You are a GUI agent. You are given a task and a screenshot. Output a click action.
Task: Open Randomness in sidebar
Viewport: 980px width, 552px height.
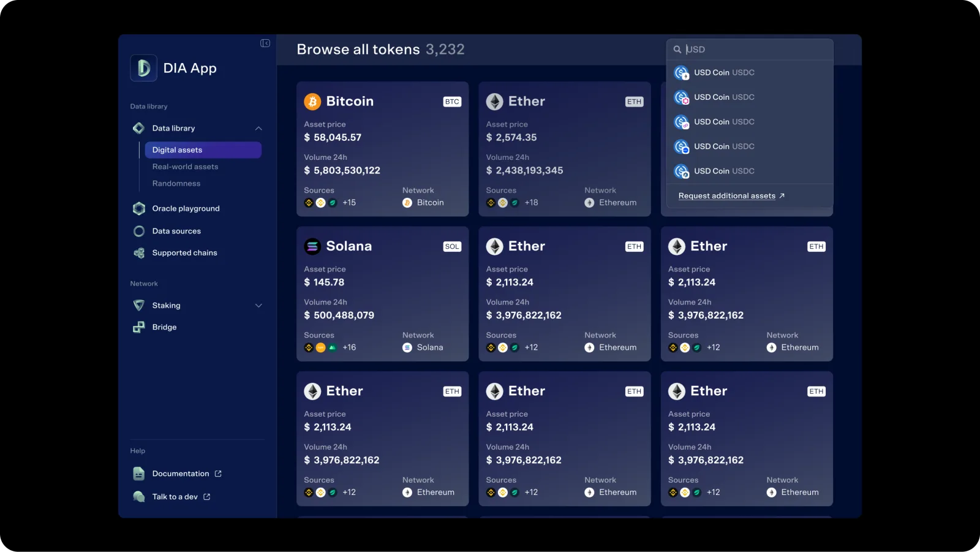pos(176,183)
